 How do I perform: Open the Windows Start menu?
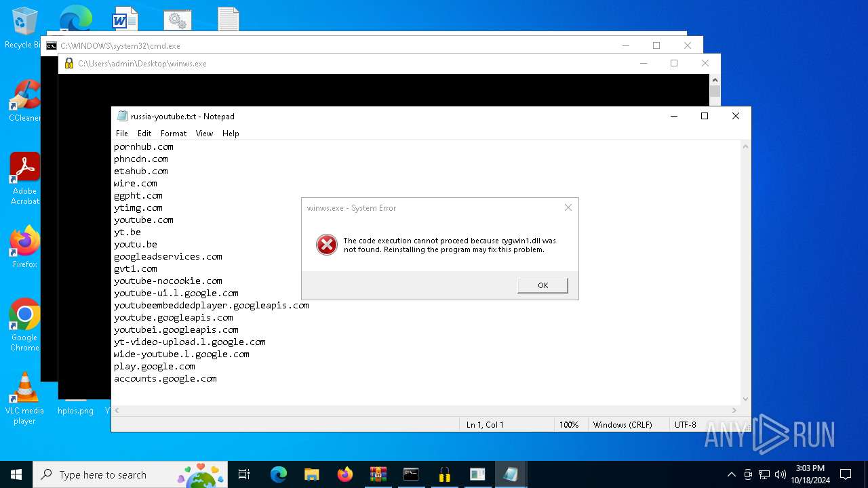coord(16,474)
